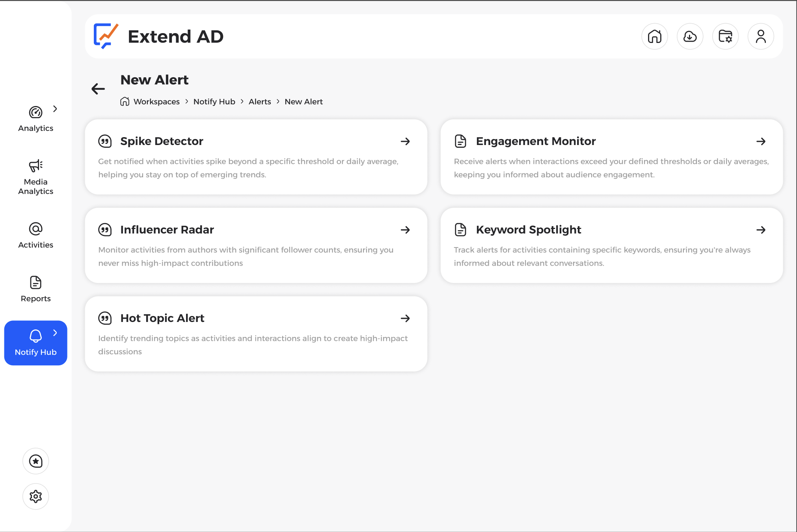
Task: Click the Notify Hub breadcrumb link
Action: pos(214,102)
